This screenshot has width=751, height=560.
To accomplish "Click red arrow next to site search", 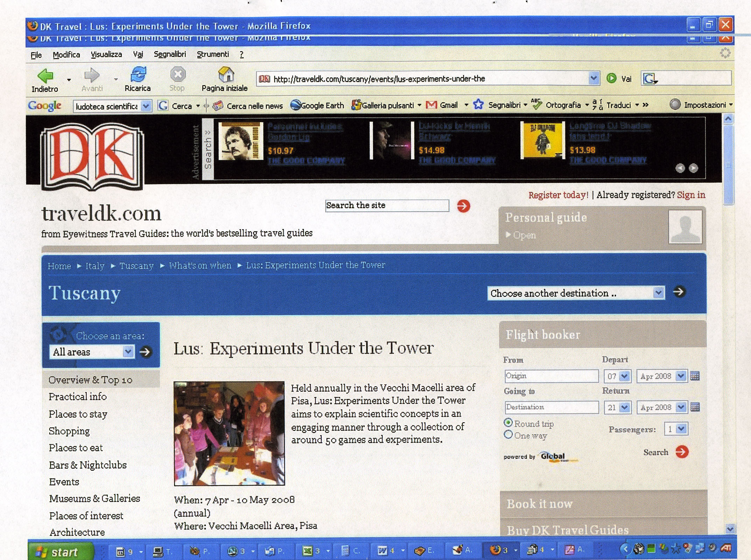I will coord(463,206).
